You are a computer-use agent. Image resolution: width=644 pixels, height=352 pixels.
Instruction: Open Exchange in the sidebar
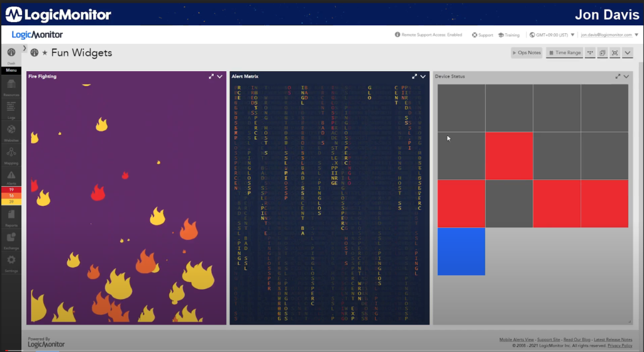coord(11,241)
